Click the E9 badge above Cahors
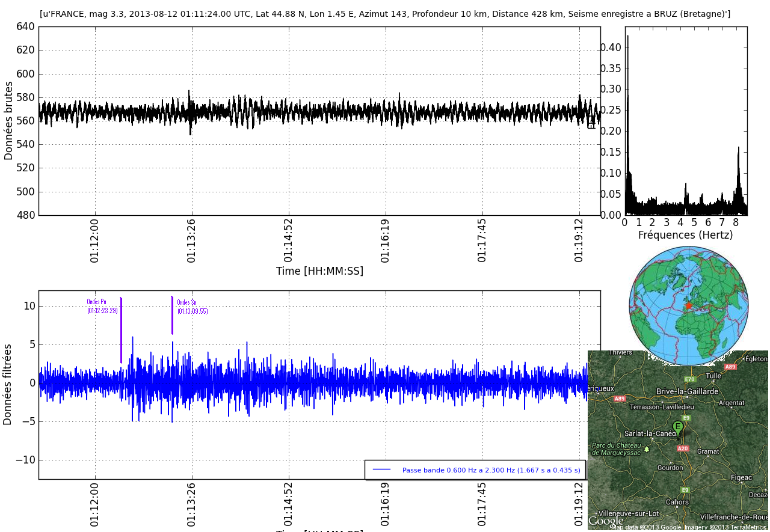This screenshot has height=532, width=770. click(685, 490)
